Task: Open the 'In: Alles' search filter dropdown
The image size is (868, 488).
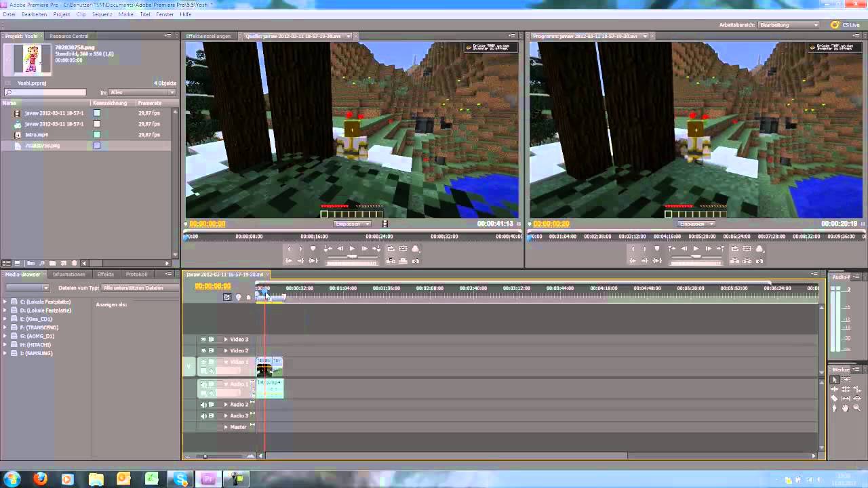Action: 142,92
